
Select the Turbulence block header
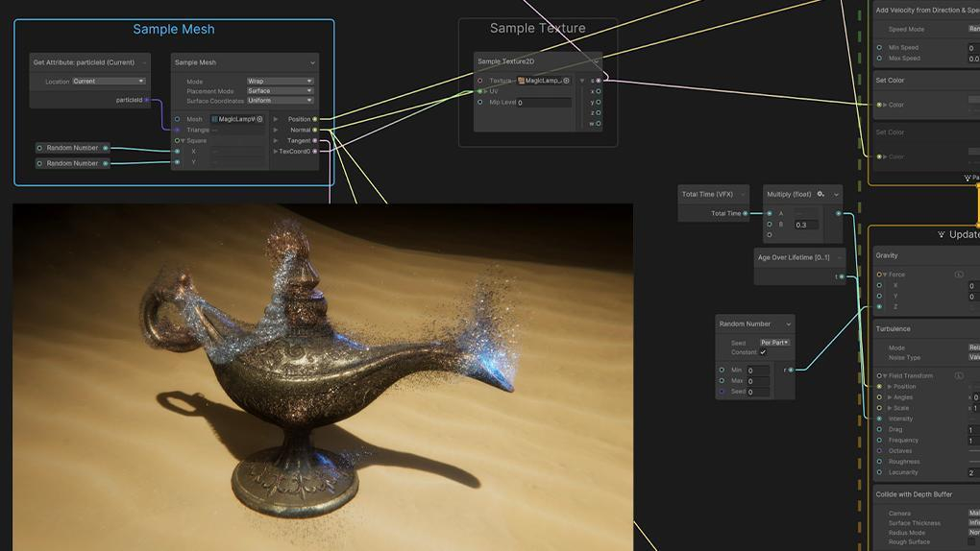tap(927, 328)
